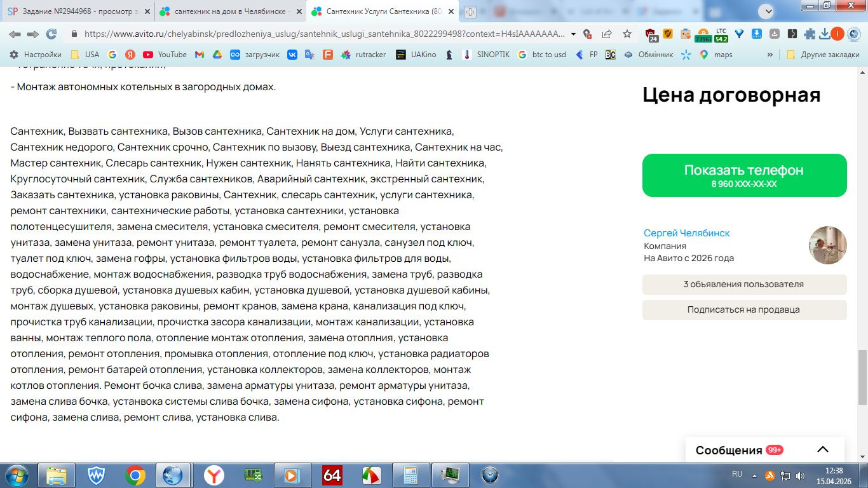868x488 pixels.
Task: Open the Yandex bookmark icon
Action: coord(130,55)
